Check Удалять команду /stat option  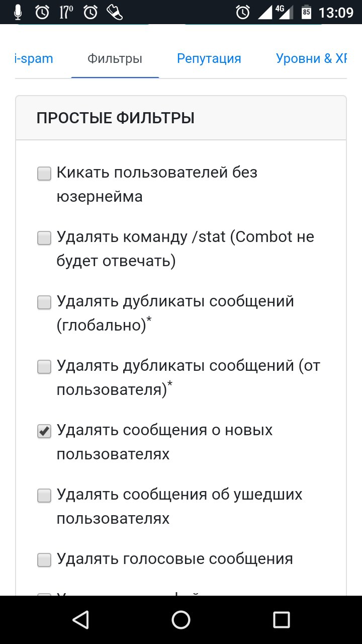tap(44, 238)
